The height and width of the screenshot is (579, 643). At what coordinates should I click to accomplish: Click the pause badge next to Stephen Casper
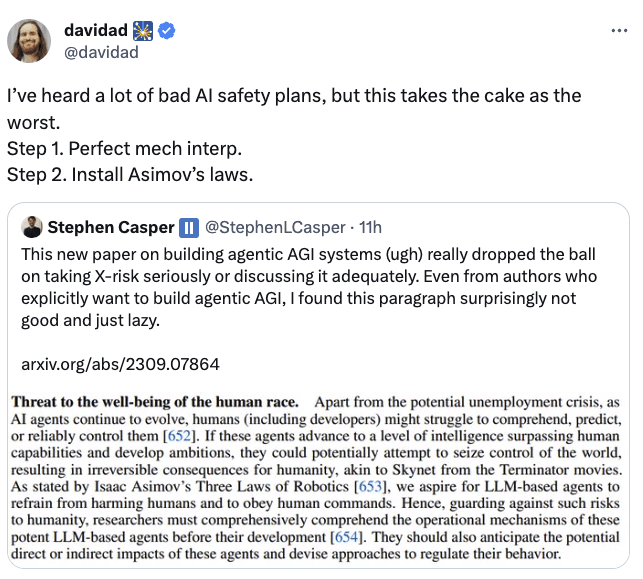pyautogui.click(x=189, y=228)
